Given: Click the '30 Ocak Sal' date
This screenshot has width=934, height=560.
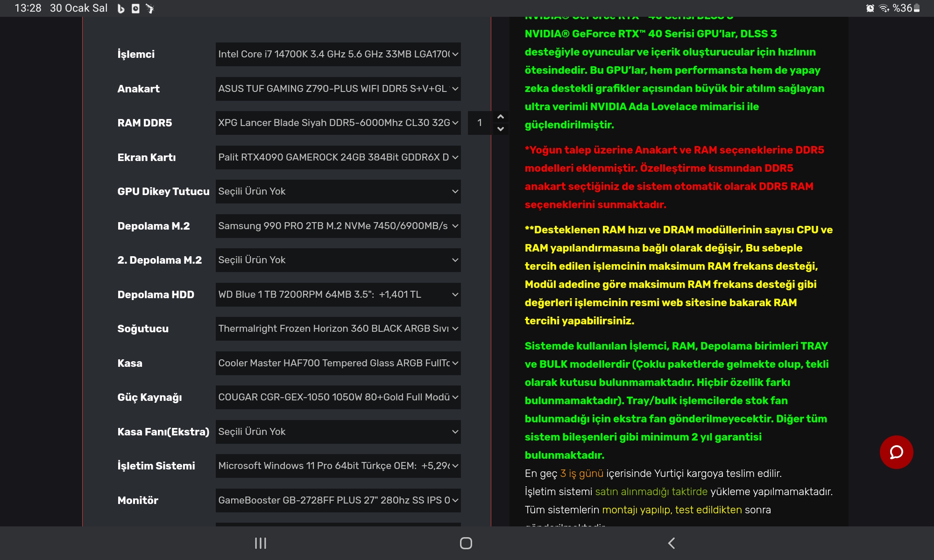Looking at the screenshot, I should pos(78,8).
